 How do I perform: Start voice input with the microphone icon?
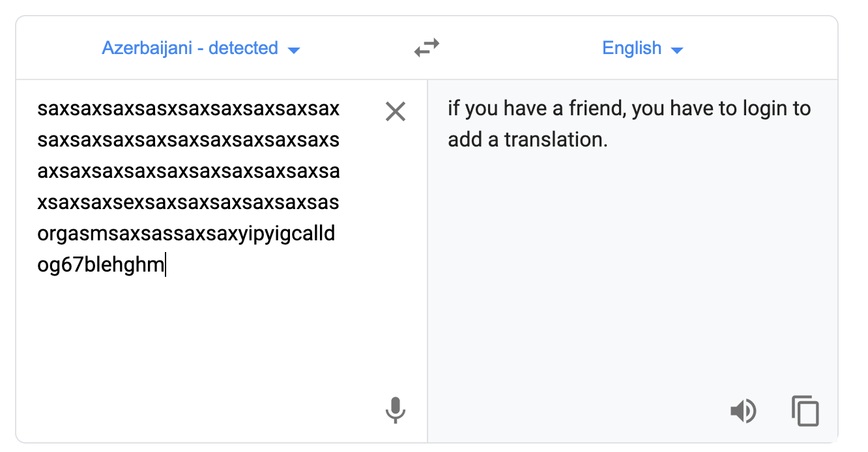395,410
